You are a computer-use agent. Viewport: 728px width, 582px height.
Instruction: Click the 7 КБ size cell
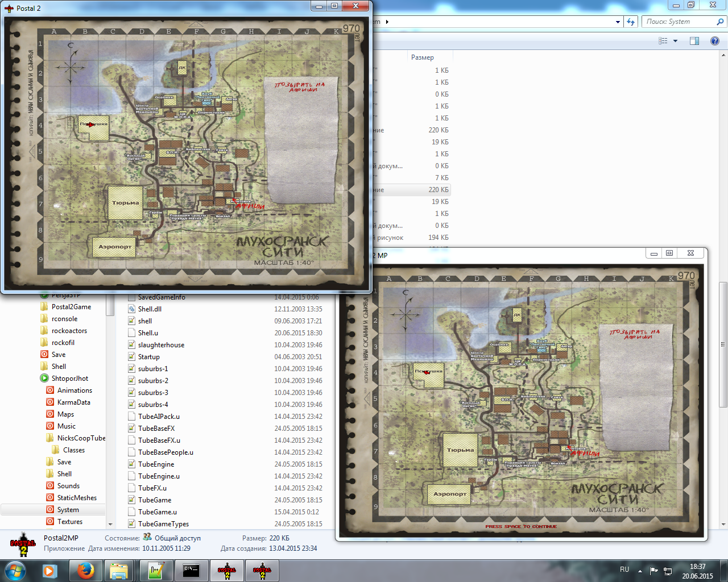tap(442, 178)
